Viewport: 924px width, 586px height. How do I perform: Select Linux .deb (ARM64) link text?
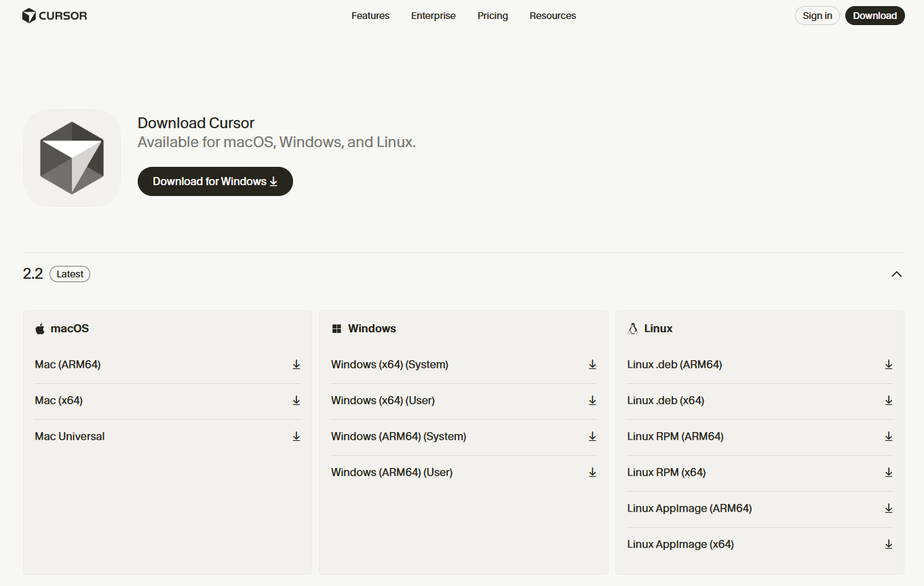click(675, 365)
